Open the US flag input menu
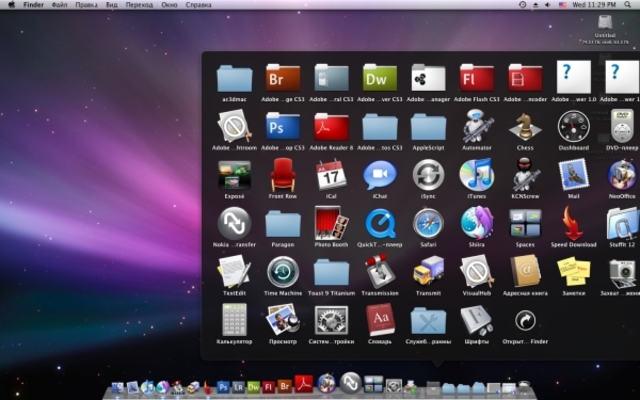 [562, 5]
